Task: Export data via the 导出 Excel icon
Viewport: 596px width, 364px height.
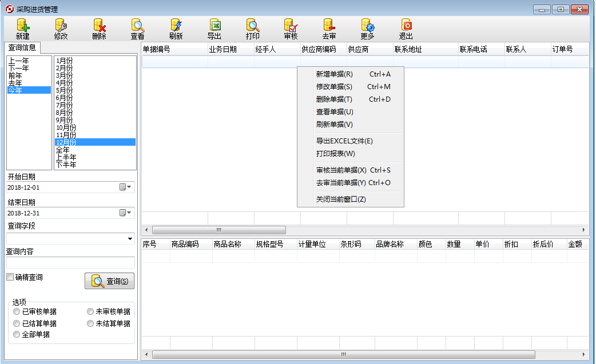Action: [214, 29]
